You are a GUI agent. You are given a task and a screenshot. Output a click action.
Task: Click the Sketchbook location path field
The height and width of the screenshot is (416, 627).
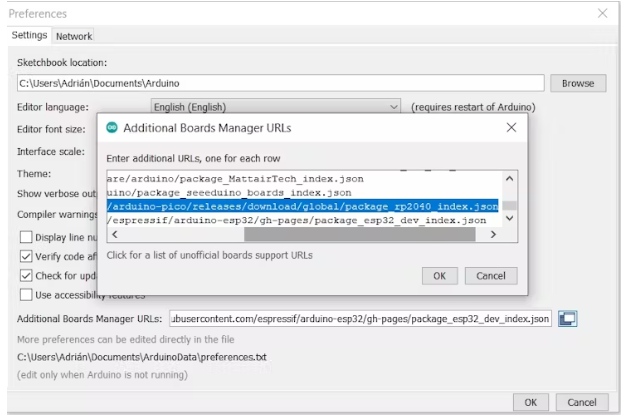280,83
